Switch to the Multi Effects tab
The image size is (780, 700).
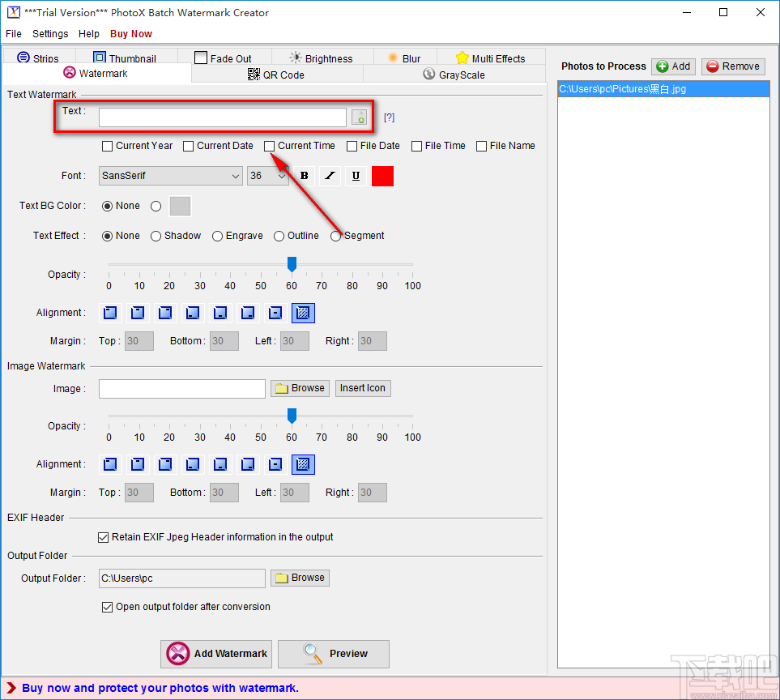tap(491, 58)
